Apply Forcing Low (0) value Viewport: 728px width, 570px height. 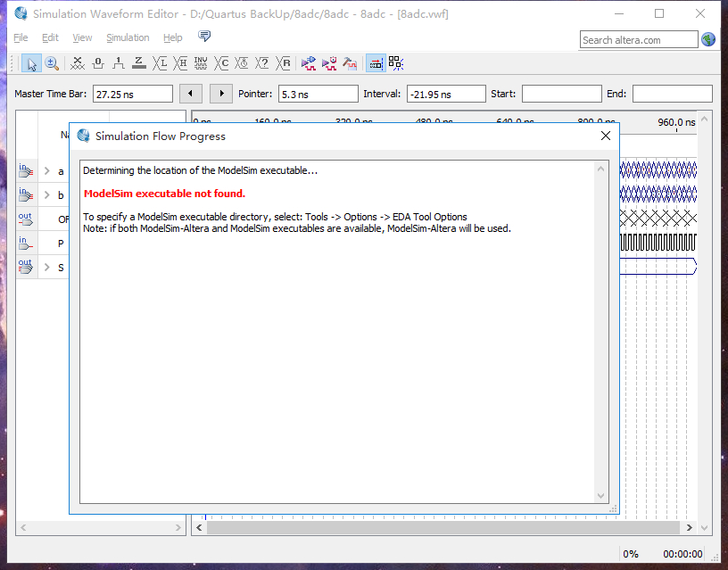click(98, 63)
